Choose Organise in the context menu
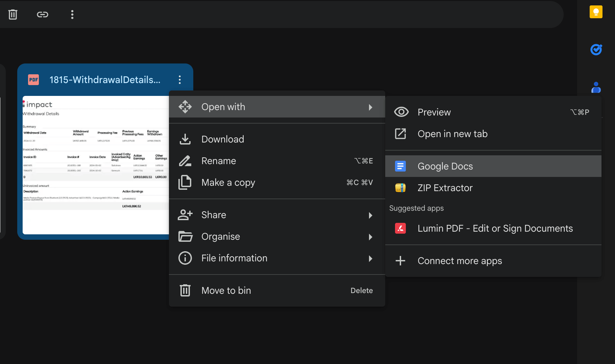 pos(277,236)
